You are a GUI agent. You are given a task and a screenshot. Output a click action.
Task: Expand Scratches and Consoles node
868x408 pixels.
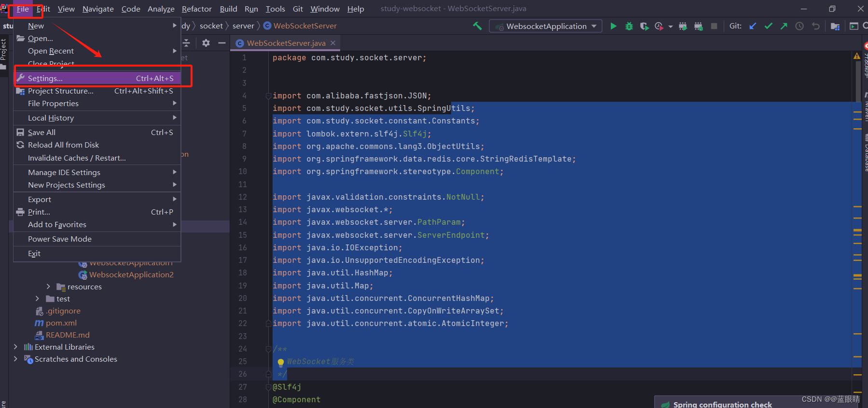(15, 359)
